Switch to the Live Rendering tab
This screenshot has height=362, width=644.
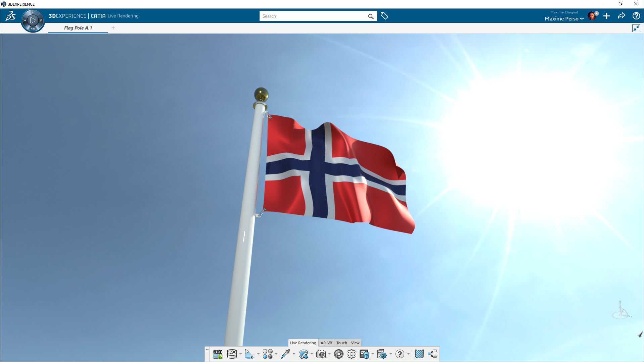[x=303, y=343]
